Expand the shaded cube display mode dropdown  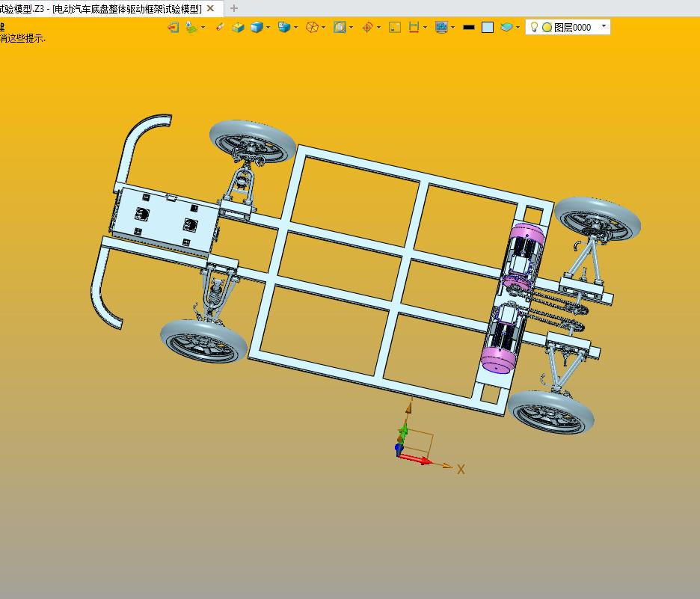pyautogui.click(x=268, y=28)
